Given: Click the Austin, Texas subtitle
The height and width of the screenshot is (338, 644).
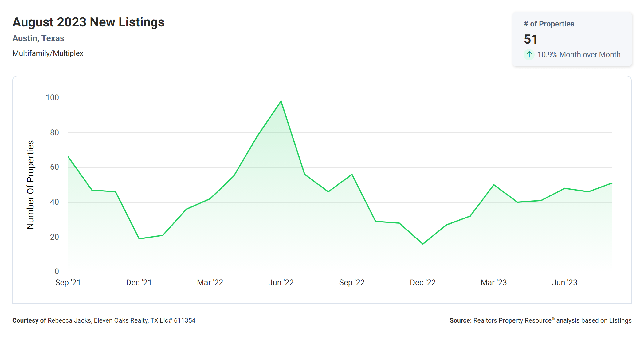Looking at the screenshot, I should (x=38, y=38).
